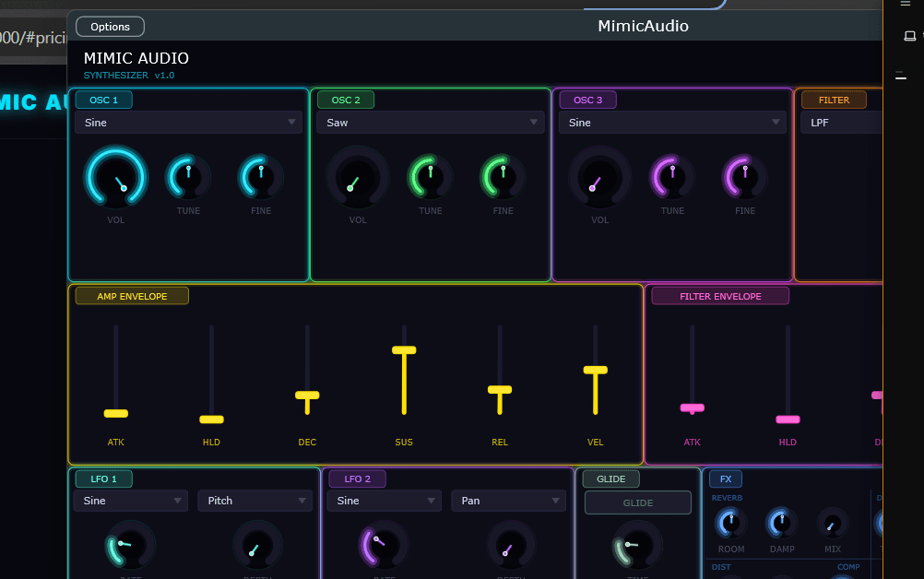Open the LFO 2 Pan destination dropdown
Image resolution: width=924 pixels, height=579 pixels.
point(508,501)
